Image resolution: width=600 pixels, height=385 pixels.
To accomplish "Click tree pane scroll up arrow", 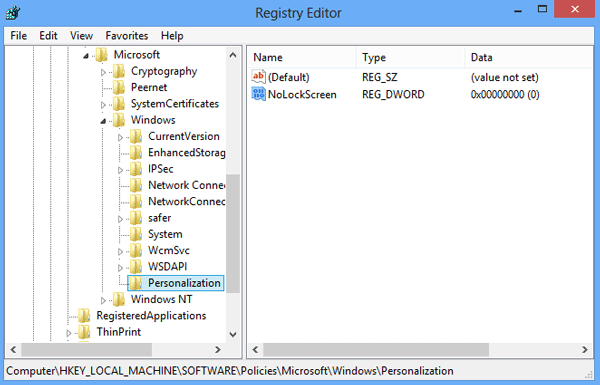I will 233,55.
